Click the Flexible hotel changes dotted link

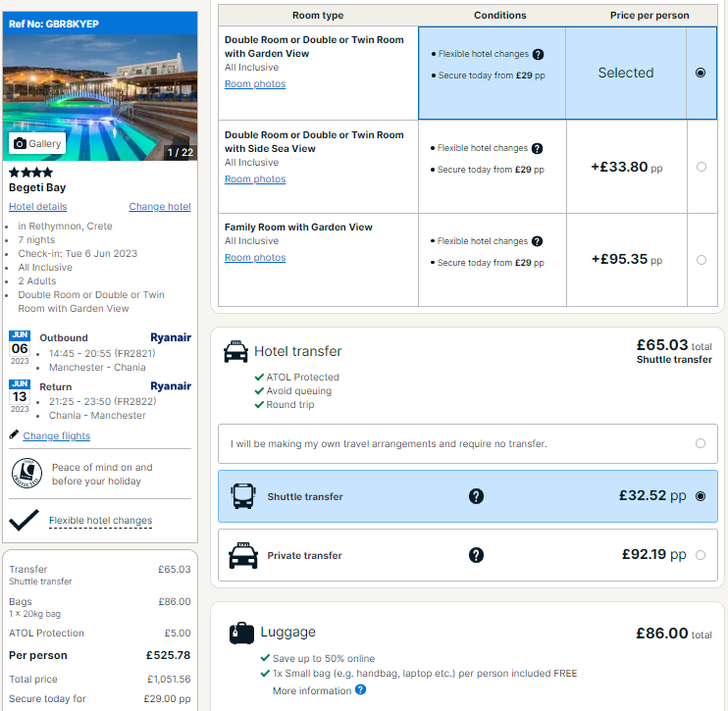(100, 521)
